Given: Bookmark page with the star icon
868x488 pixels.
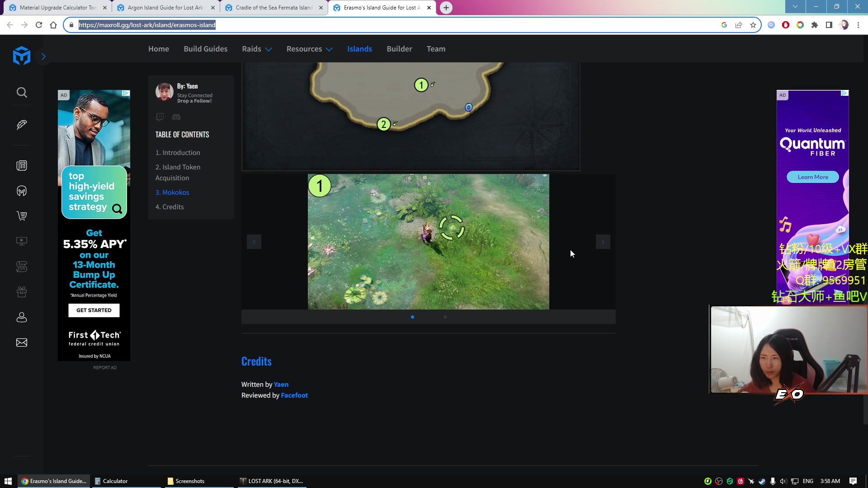Looking at the screenshot, I should (x=753, y=25).
